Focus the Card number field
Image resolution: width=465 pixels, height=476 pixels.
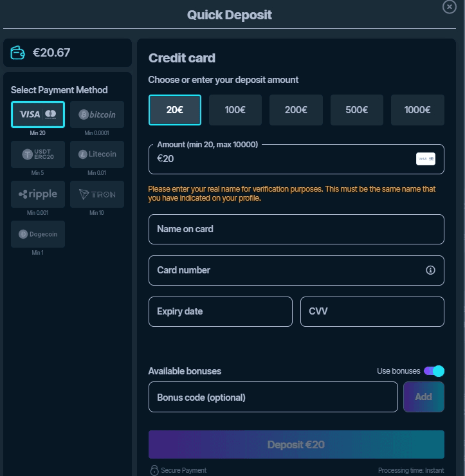[x=296, y=270]
